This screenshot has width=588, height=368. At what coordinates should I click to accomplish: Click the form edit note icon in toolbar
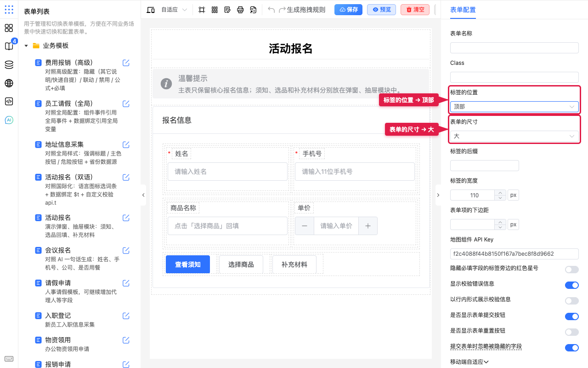pos(227,10)
